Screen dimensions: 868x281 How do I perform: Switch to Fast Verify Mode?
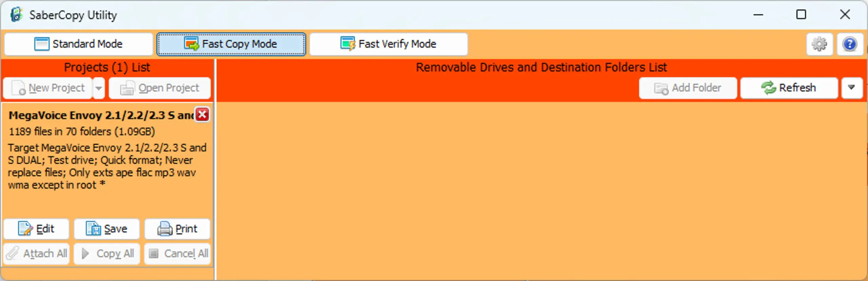[388, 44]
